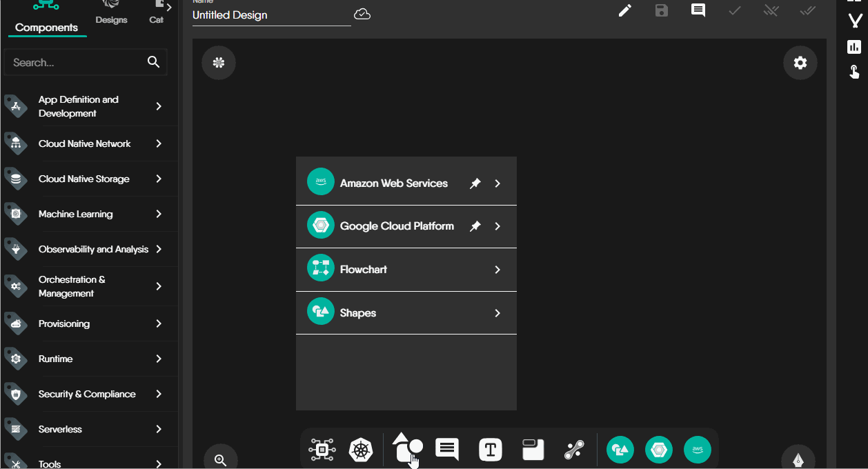
Task: Click the Untitled Design name field
Action: 271,15
